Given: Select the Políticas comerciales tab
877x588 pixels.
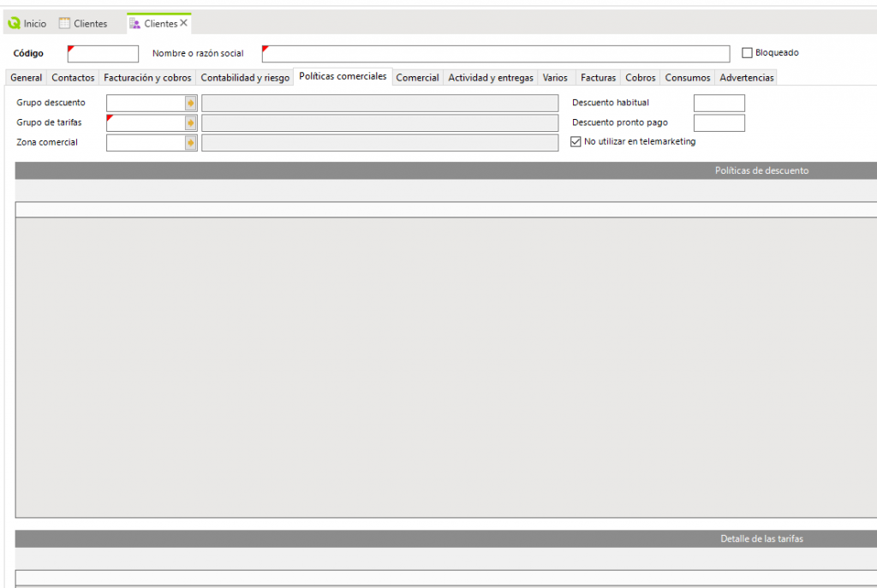Looking at the screenshot, I should (x=343, y=76).
